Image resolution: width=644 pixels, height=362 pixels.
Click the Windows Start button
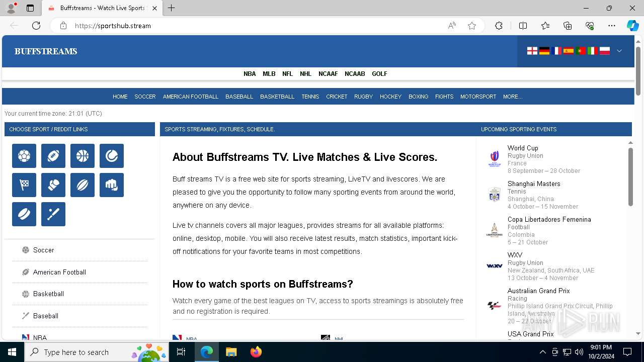point(12,352)
